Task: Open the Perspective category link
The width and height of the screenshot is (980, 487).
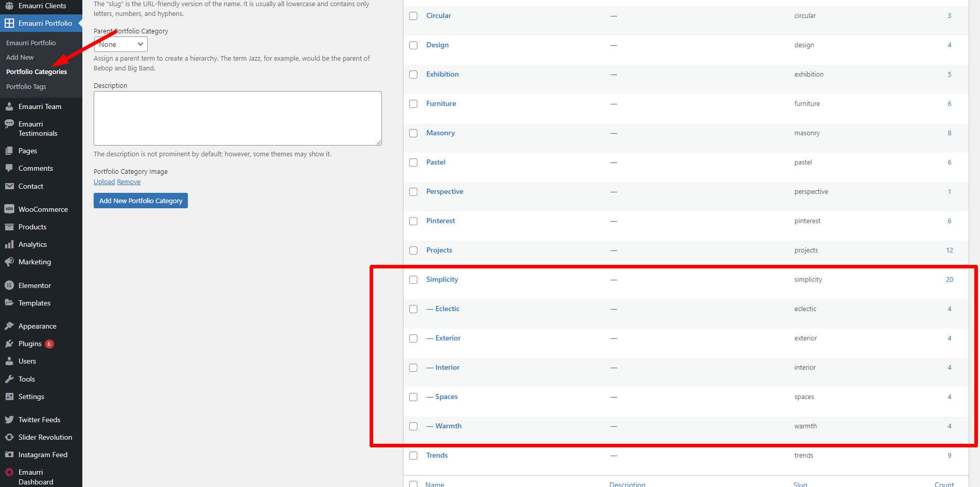Action: pos(445,191)
